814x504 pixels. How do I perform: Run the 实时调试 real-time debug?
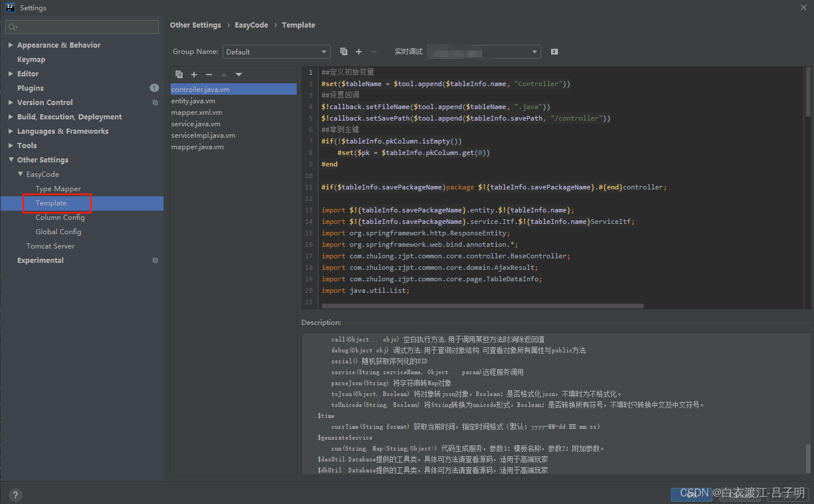coord(554,52)
